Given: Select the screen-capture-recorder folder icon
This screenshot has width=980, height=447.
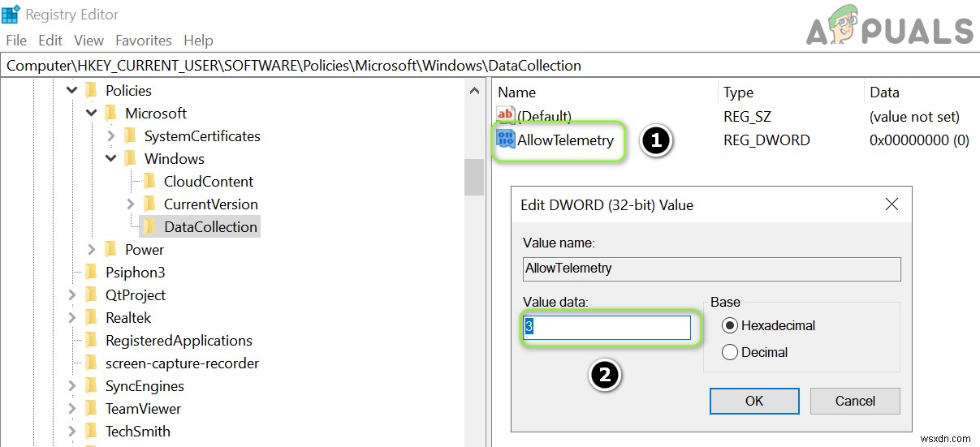Looking at the screenshot, I should [x=91, y=363].
